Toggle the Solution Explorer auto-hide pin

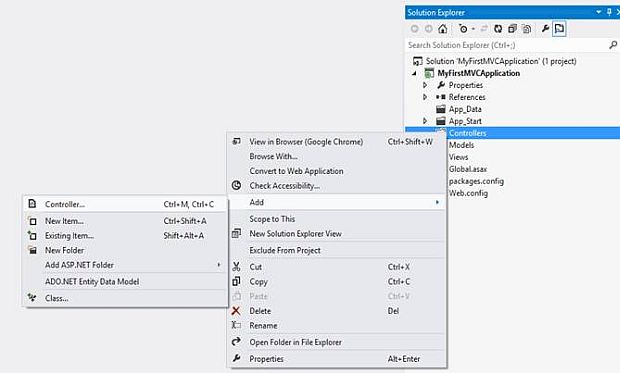click(x=609, y=12)
